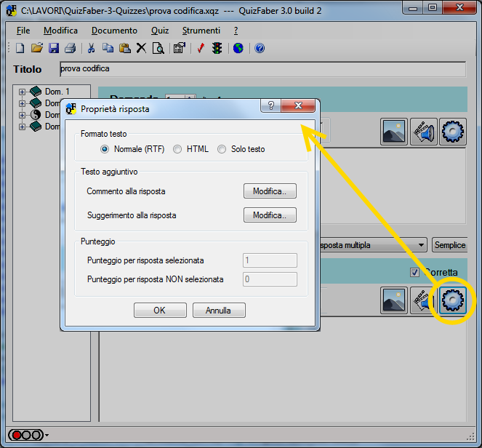Expand the Dom. 1 tree node
The image size is (482, 448).
[x=22, y=92]
